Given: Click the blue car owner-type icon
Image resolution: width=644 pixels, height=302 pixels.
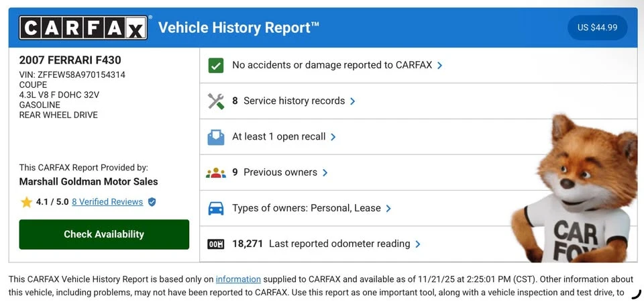Looking at the screenshot, I should (x=215, y=208).
